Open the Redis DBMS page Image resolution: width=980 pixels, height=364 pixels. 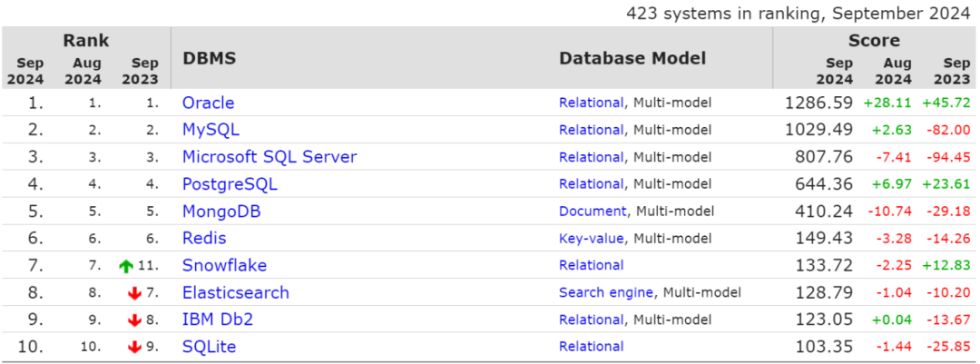204,239
